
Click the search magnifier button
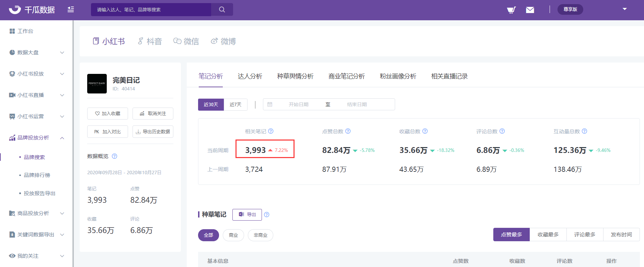[222, 10]
